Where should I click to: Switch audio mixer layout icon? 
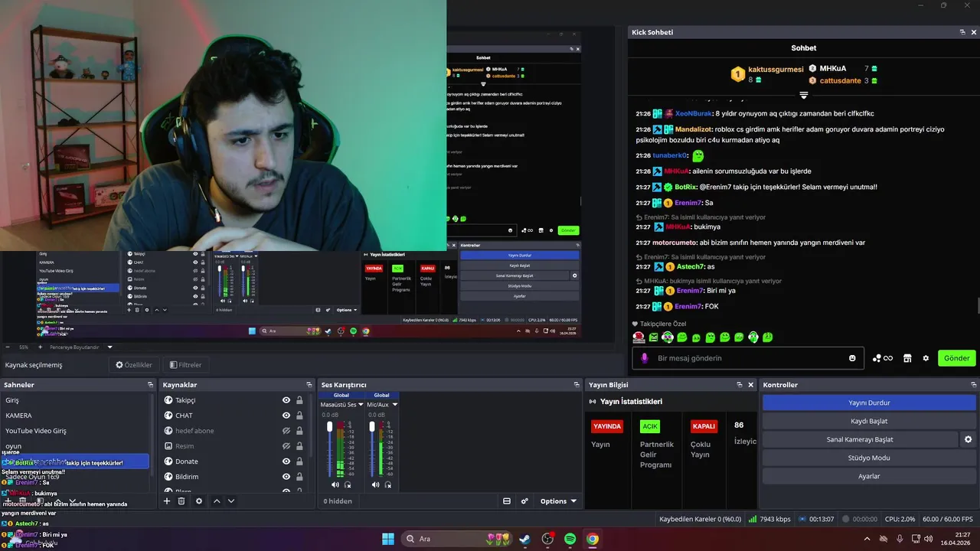pos(507,501)
